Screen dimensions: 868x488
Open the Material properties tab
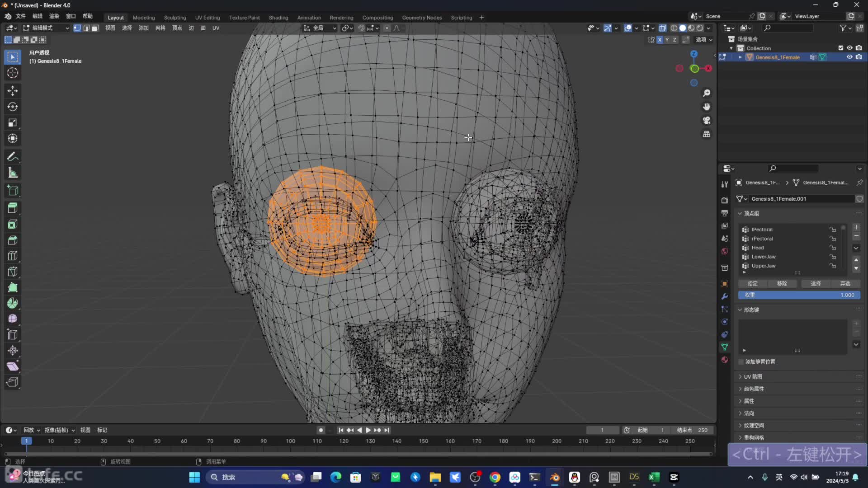pos(725,360)
